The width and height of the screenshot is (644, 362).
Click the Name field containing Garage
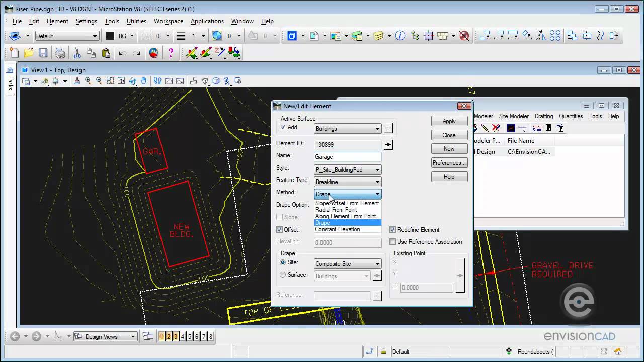click(348, 157)
